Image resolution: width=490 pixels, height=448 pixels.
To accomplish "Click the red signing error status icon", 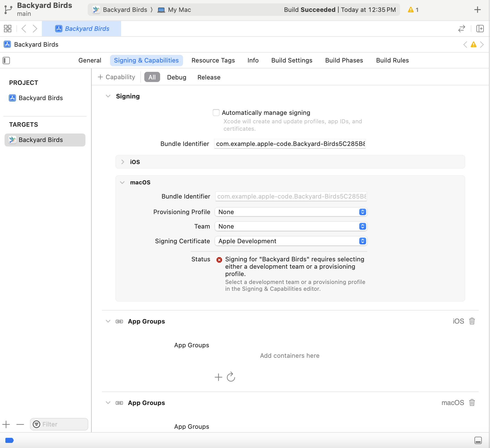I will tap(219, 260).
